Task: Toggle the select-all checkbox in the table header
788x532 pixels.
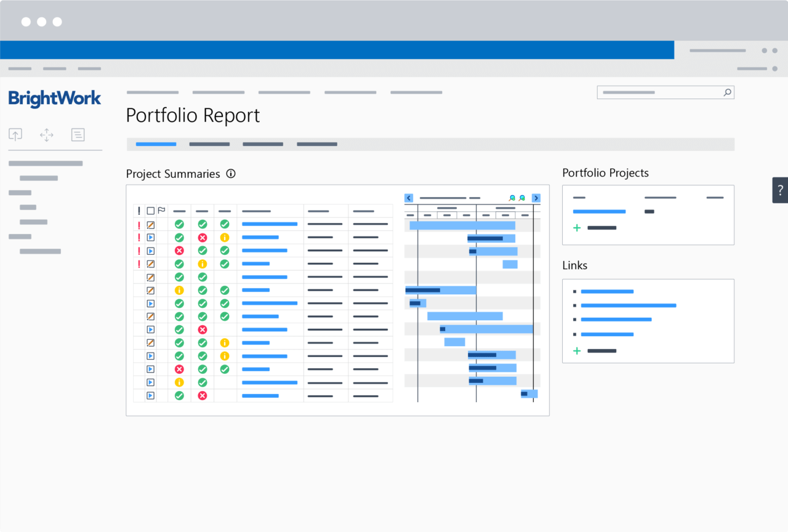Action: 151,211
